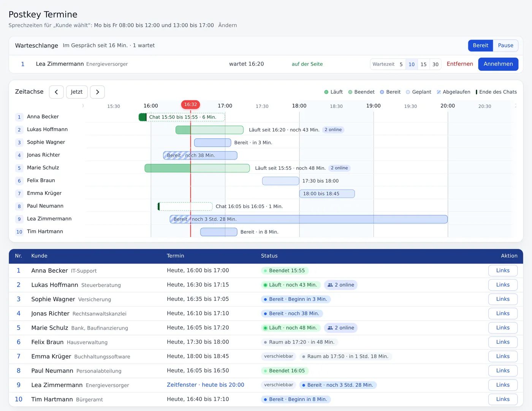Select Marie Schulz's green timeline bar
Image resolution: width=532 pixels, height=411 pixels.
(197, 168)
